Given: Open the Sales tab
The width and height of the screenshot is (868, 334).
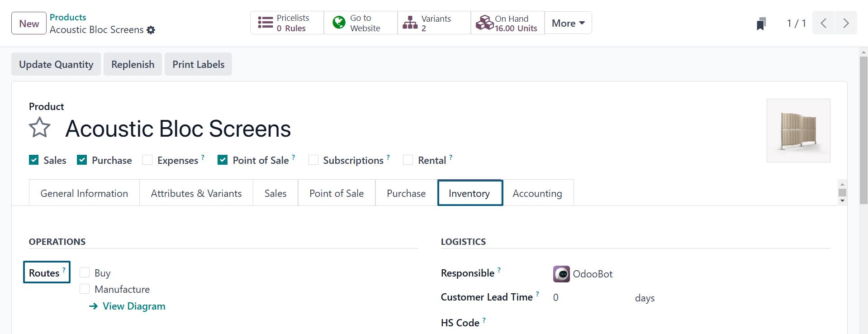Looking at the screenshot, I should point(275,193).
